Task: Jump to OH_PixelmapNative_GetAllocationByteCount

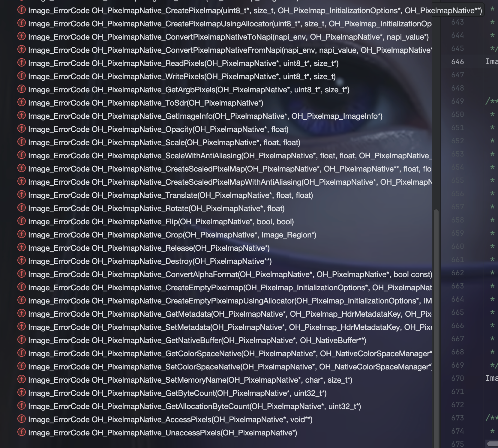Action: tap(194, 406)
